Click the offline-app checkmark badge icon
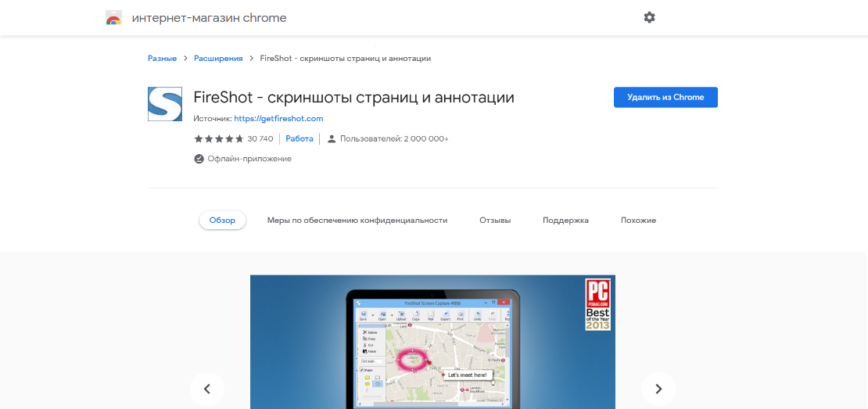 tap(199, 159)
